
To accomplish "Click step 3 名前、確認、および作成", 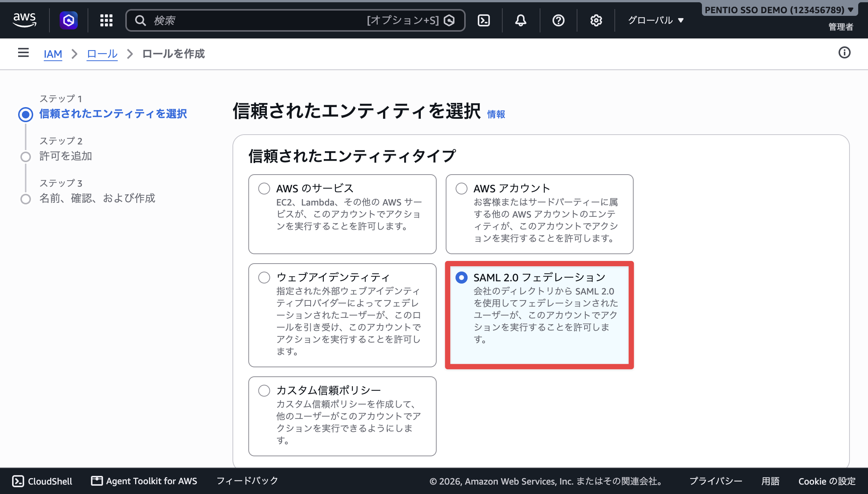I will (97, 198).
